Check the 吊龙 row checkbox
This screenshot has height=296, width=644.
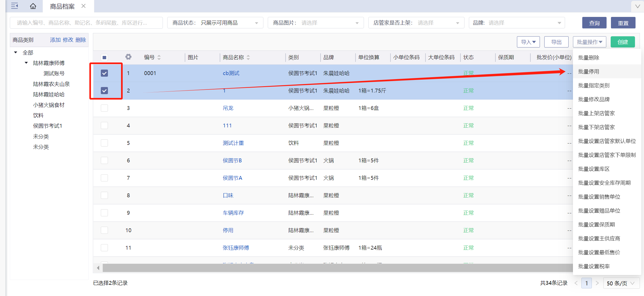click(104, 108)
